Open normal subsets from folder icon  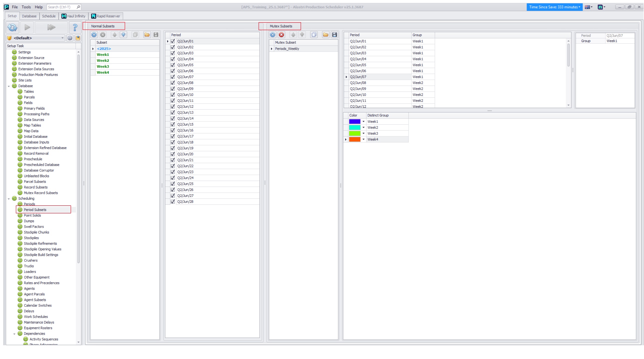147,35
